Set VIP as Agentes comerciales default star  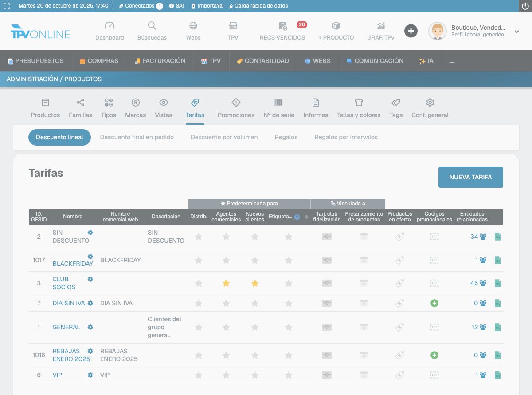point(226,375)
